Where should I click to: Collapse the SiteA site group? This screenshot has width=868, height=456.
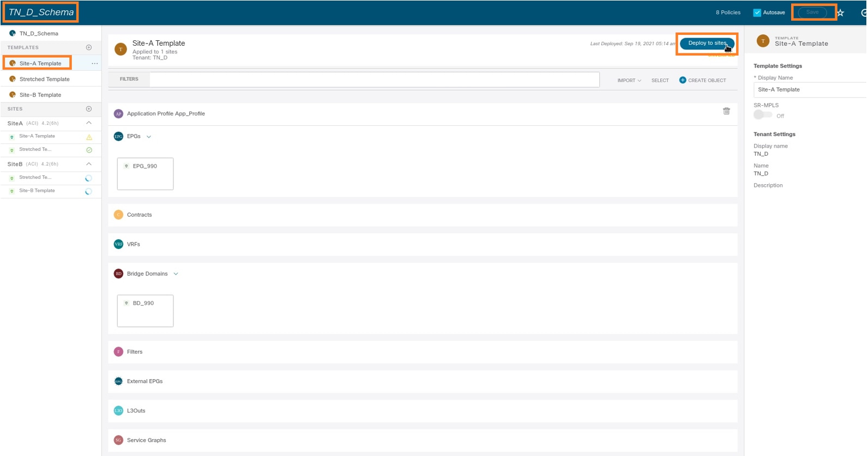tap(89, 123)
